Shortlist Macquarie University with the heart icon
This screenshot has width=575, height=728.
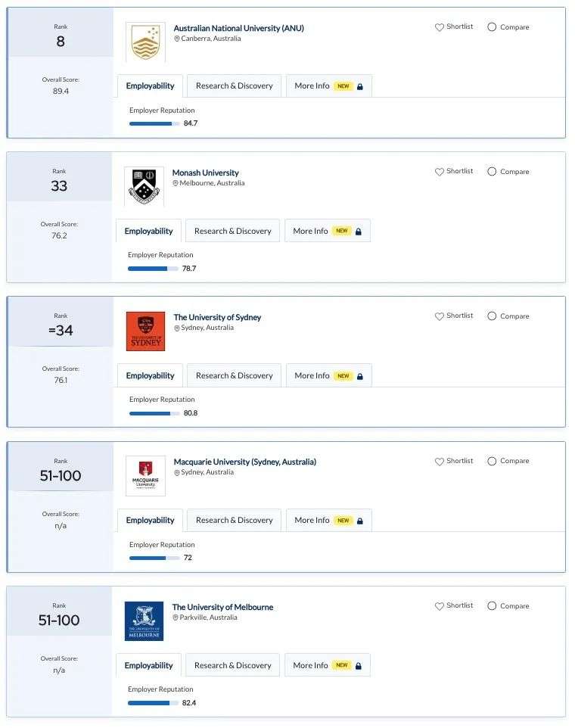pyautogui.click(x=439, y=461)
